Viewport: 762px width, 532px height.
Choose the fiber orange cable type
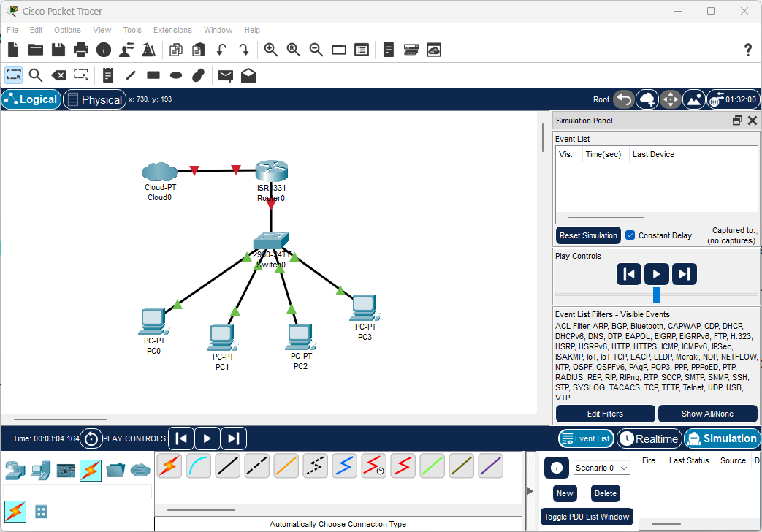[x=286, y=465]
